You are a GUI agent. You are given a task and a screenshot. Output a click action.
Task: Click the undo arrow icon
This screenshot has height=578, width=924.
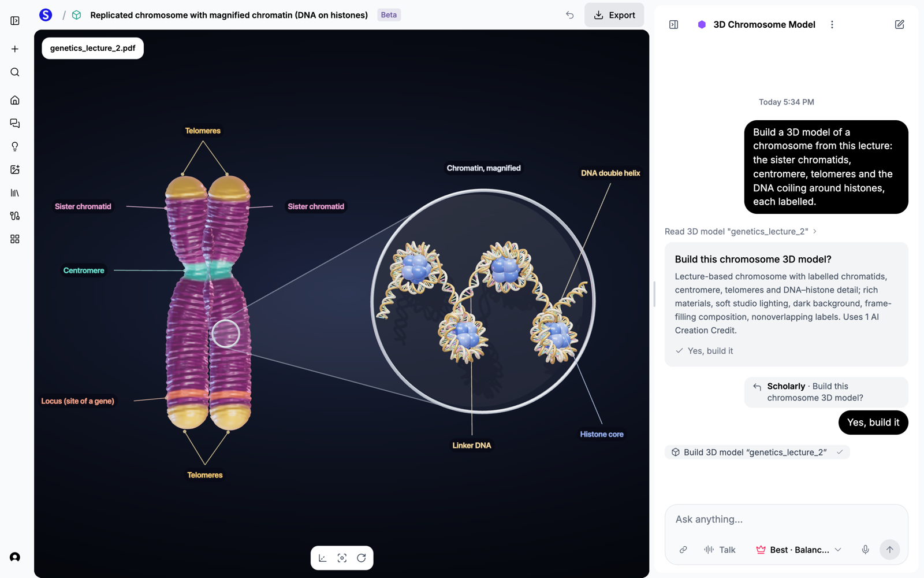pyautogui.click(x=570, y=15)
